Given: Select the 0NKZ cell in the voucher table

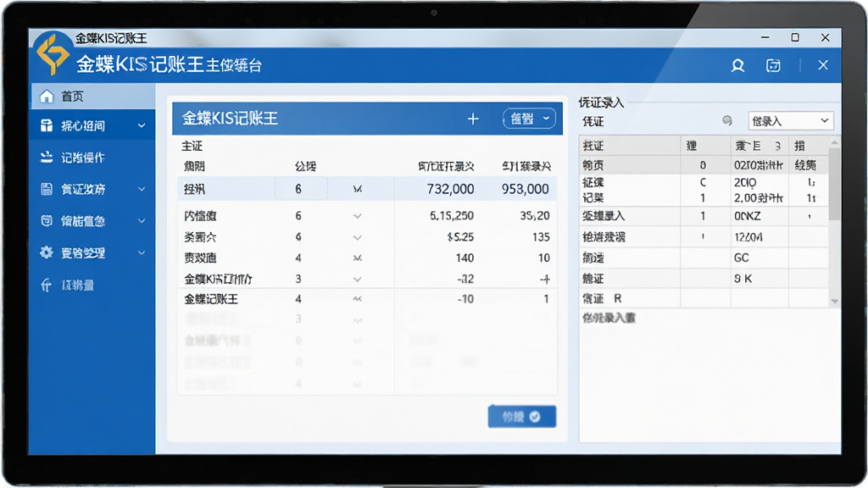Looking at the screenshot, I should coord(759,216).
